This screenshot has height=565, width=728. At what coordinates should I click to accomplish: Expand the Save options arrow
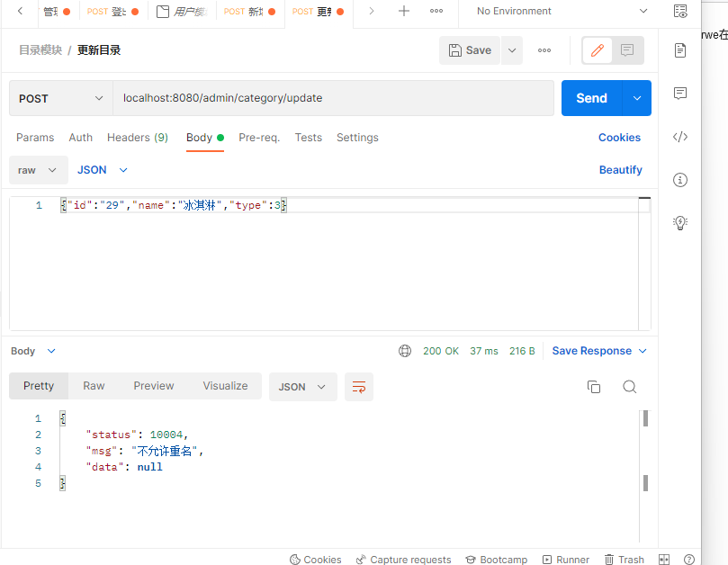click(512, 50)
